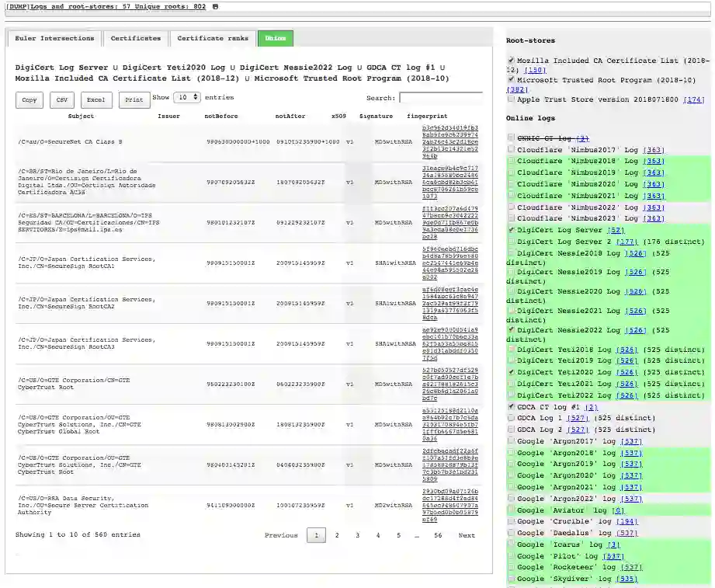Viewport: 715px width, 588px height.
Task: Open [194] link for Google Crucible
Action: click(x=627, y=521)
